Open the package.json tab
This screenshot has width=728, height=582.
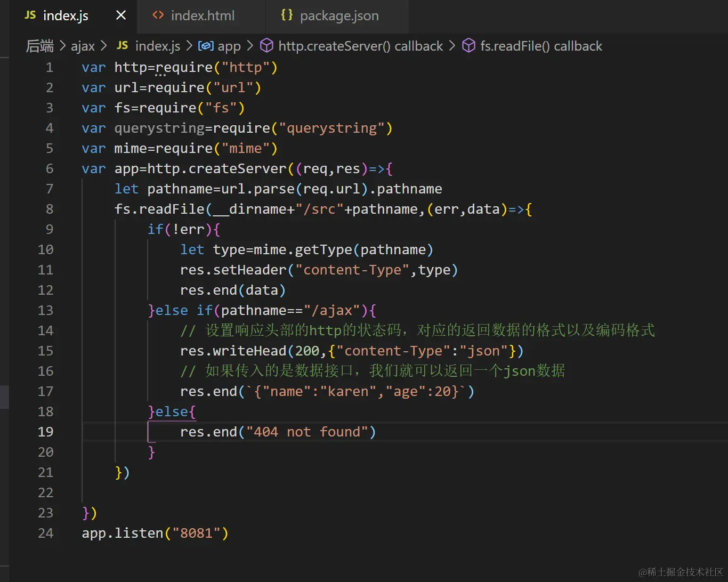337,15
